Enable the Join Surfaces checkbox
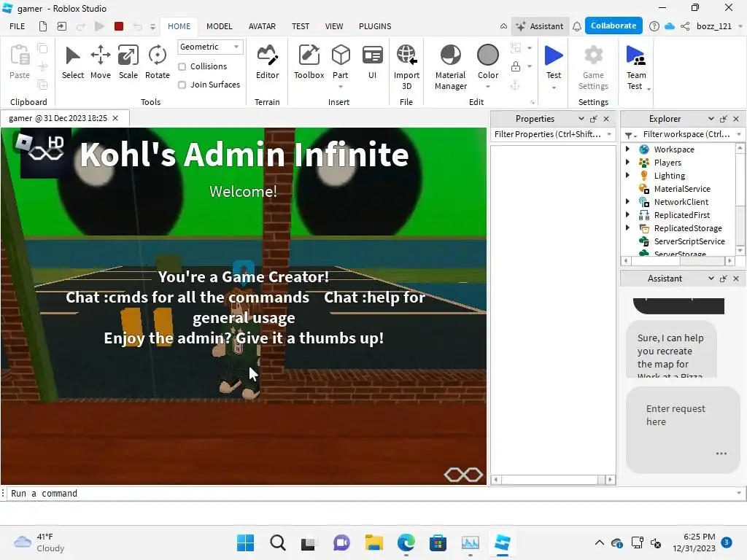 (182, 85)
